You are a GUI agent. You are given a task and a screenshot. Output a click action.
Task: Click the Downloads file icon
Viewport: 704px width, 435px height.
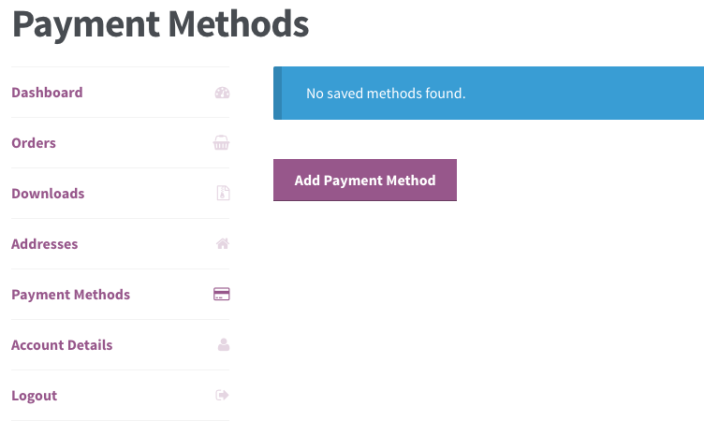[223, 194]
